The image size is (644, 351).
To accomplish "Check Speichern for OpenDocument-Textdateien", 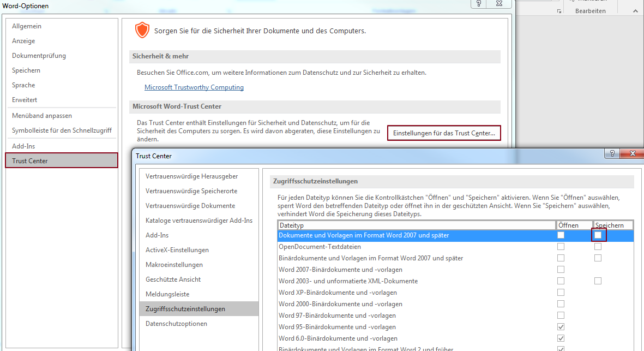I will coord(598,247).
